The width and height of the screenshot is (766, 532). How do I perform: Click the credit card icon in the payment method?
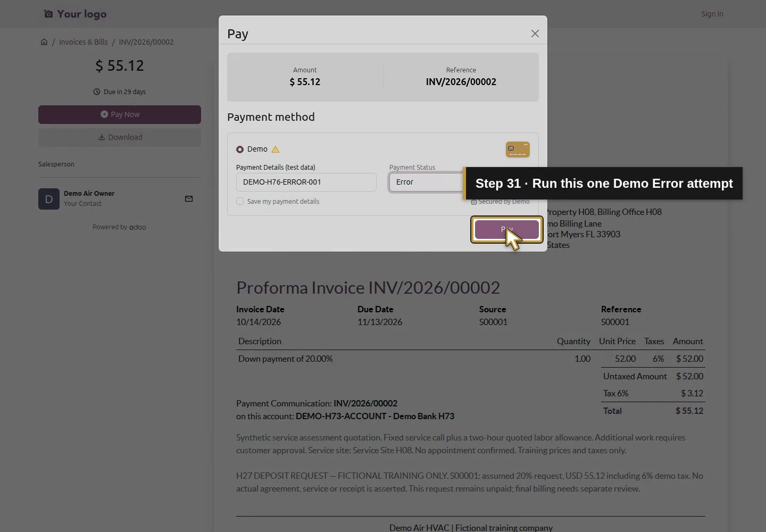pos(518,149)
